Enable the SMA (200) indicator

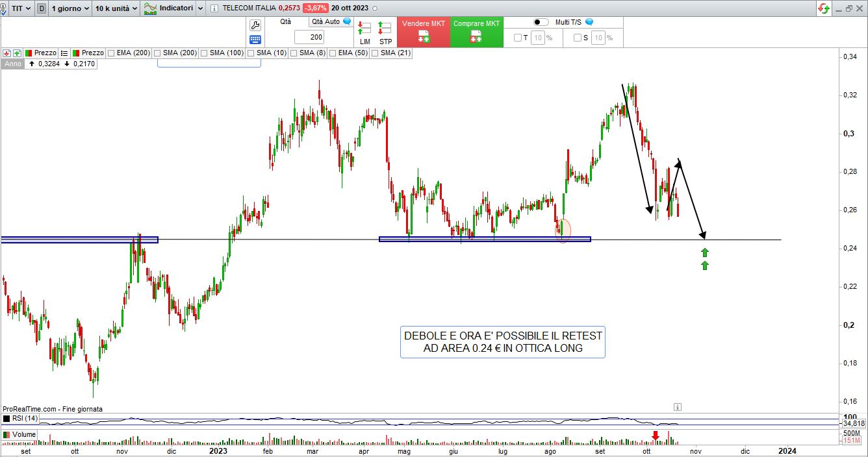tap(158, 53)
